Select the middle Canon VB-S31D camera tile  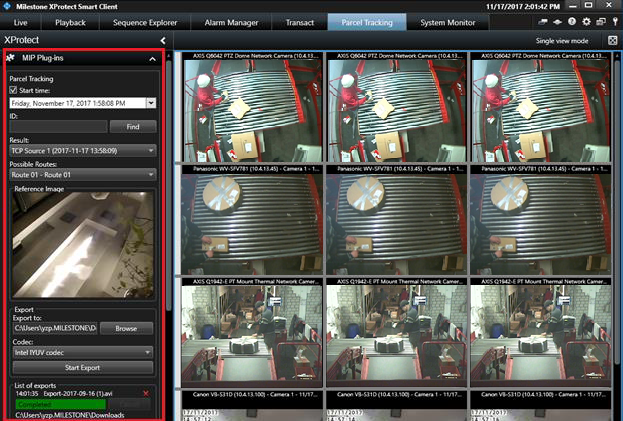pos(397,406)
